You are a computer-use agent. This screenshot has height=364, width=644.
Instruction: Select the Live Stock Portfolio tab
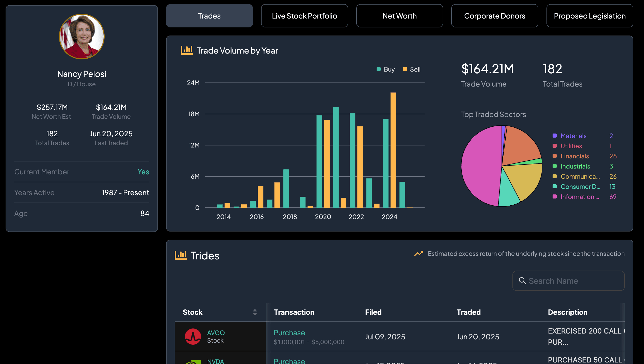pos(304,16)
